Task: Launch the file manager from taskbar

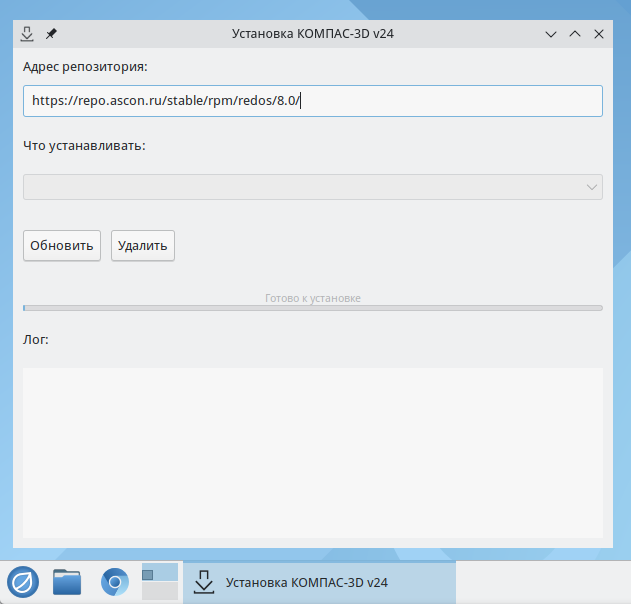Action: (x=67, y=581)
